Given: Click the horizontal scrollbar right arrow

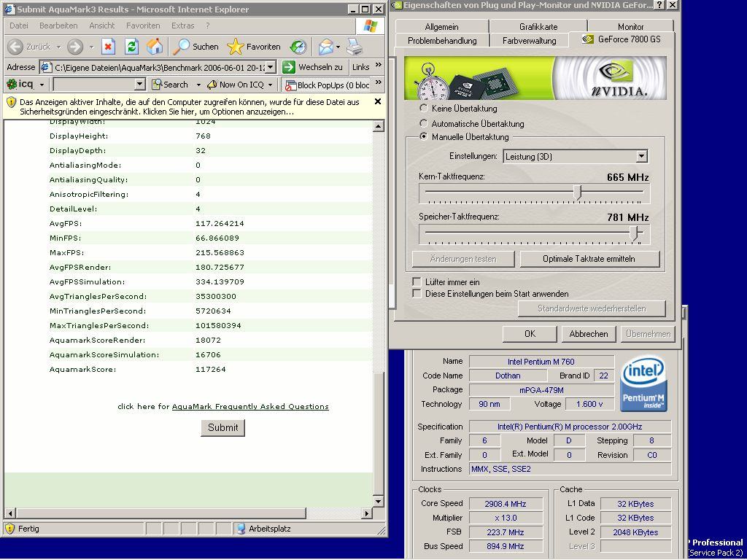Looking at the screenshot, I should click(x=366, y=513).
